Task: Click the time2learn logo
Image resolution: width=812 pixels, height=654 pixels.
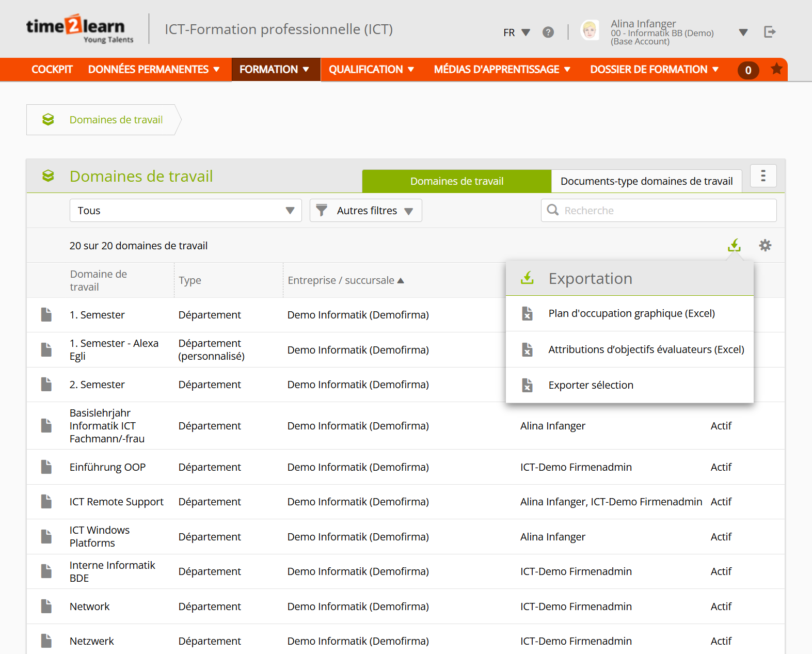Action: (79, 29)
